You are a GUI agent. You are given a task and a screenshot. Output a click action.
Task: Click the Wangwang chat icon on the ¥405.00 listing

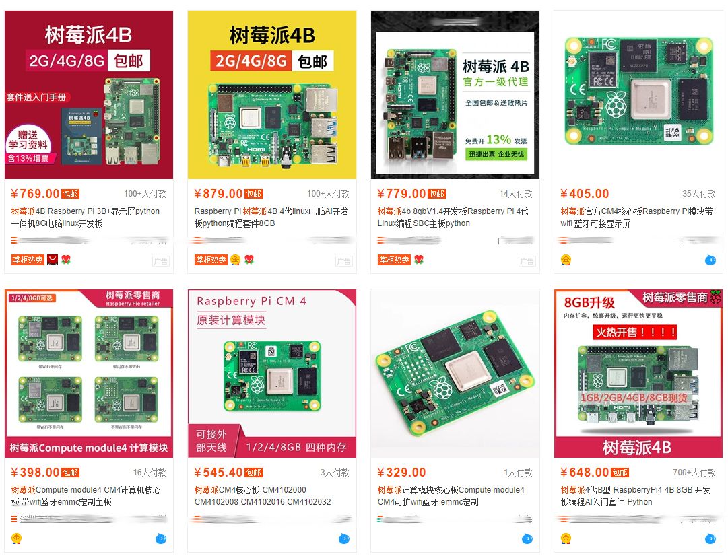(710, 260)
